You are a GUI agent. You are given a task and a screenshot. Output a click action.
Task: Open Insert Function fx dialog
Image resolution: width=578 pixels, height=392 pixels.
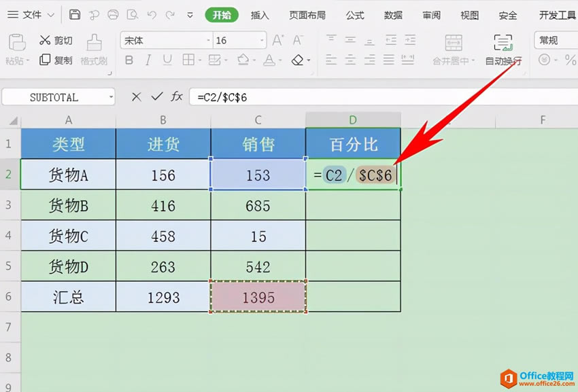coord(177,96)
